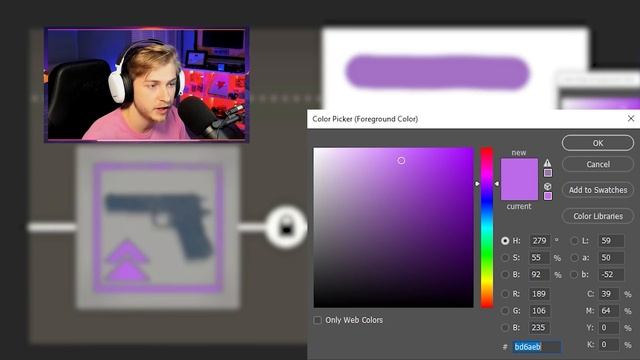Viewport: 640px width, 360px height.
Task: Click the Lab a value field showing 50
Action: (x=611, y=258)
